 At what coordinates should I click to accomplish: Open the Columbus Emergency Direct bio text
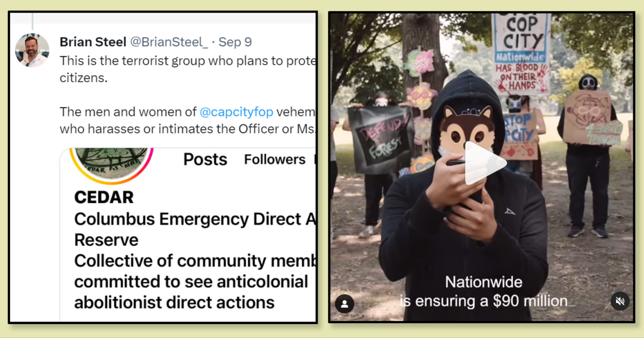[195, 229]
